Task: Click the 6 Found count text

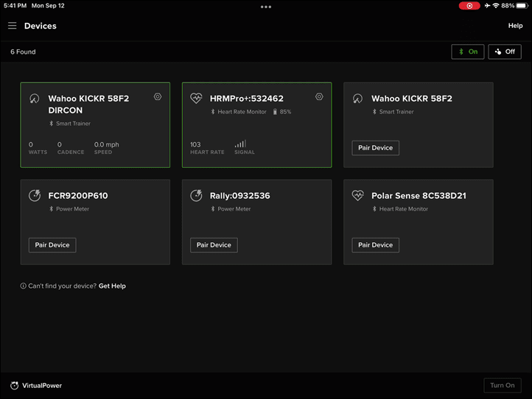Action: tap(23, 52)
